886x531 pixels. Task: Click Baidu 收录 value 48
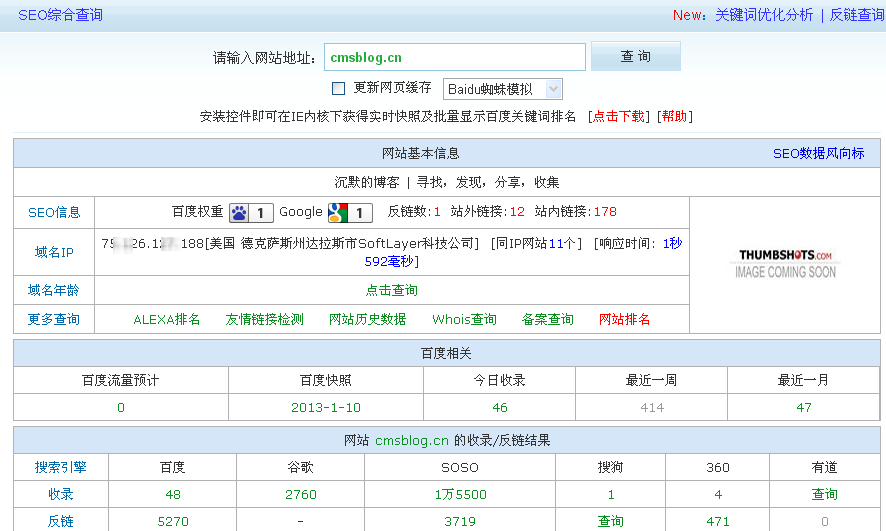click(x=173, y=495)
